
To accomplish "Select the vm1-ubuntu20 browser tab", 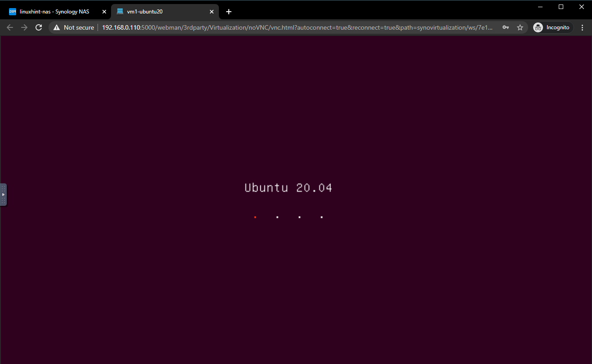I will [x=165, y=12].
